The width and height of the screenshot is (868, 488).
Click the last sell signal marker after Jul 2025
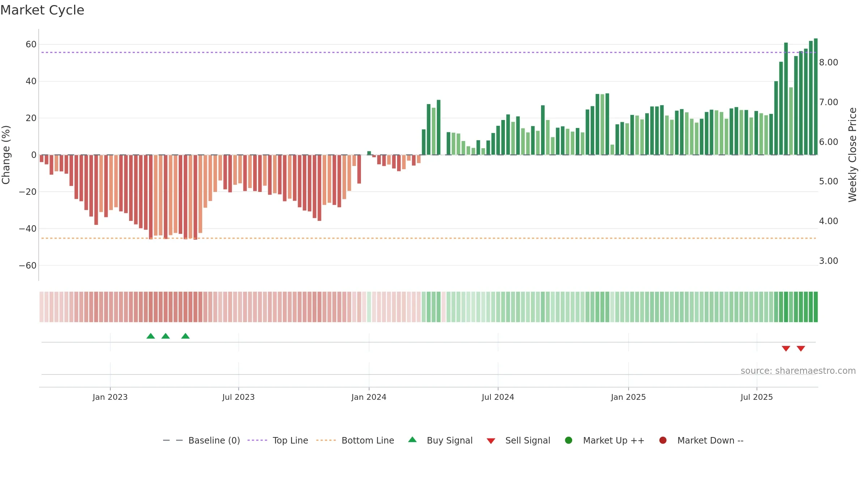pyautogui.click(x=801, y=348)
